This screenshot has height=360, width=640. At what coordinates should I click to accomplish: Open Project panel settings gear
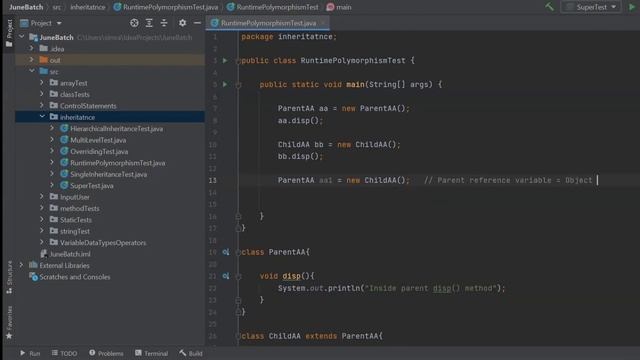(x=182, y=23)
